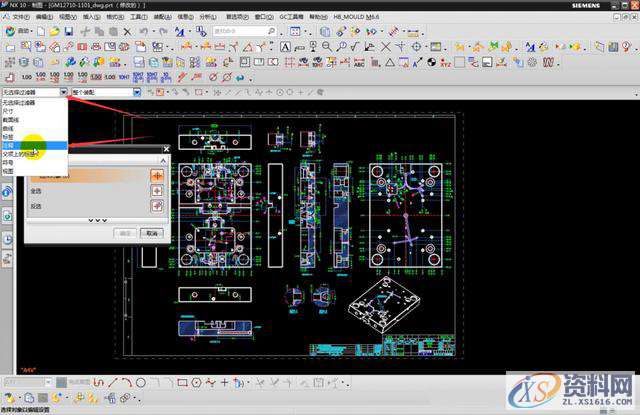Select 曲线 in the filter dropdown list
640x415 pixels.
(9, 128)
